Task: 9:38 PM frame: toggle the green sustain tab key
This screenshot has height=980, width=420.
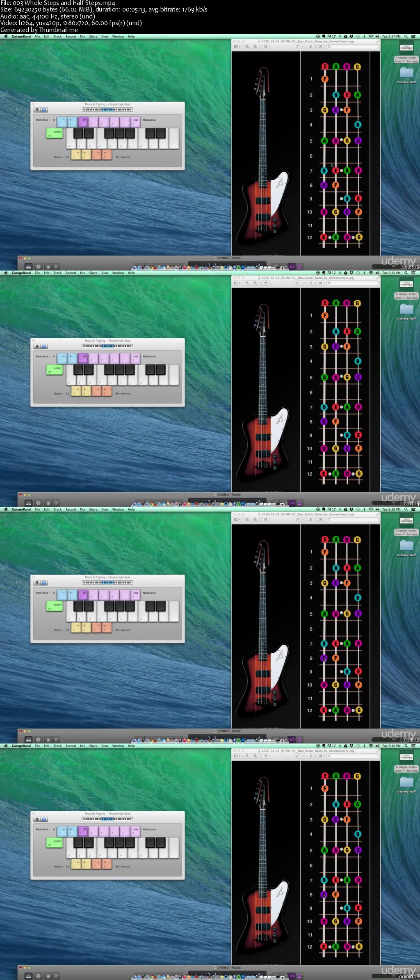Action: (x=55, y=370)
